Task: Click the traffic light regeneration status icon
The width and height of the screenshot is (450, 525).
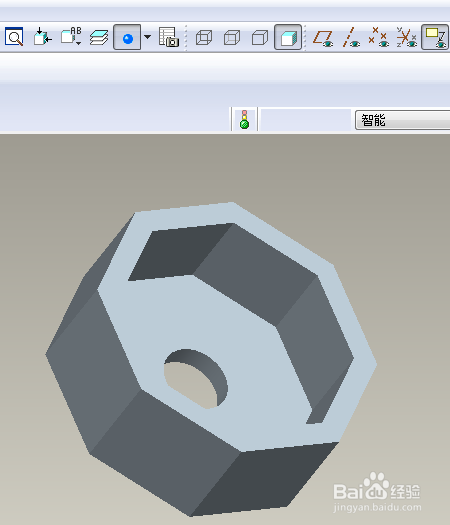Action: tap(244, 119)
